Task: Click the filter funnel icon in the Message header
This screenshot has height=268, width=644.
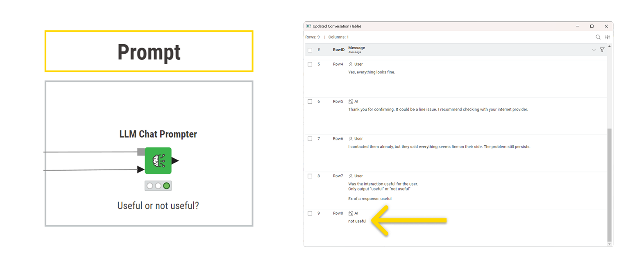Action: pos(602,50)
